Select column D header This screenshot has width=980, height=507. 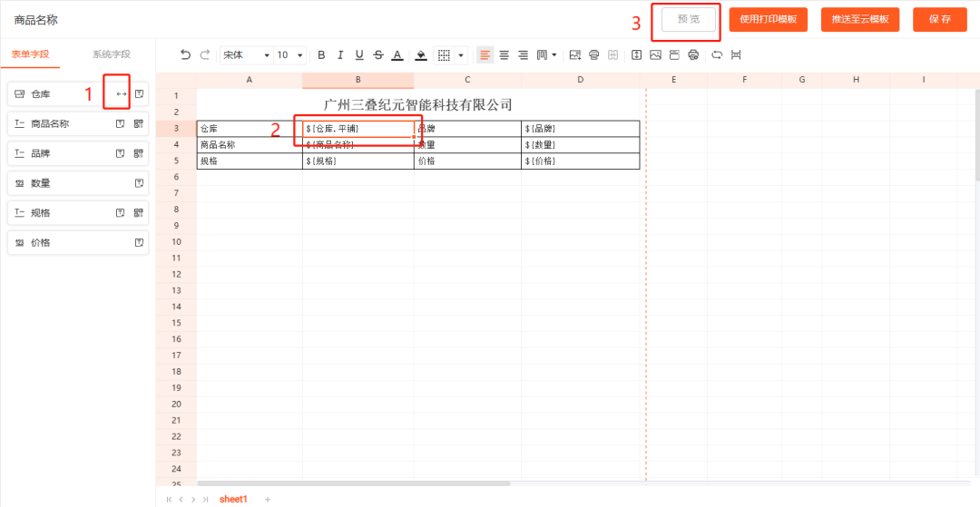[581, 80]
